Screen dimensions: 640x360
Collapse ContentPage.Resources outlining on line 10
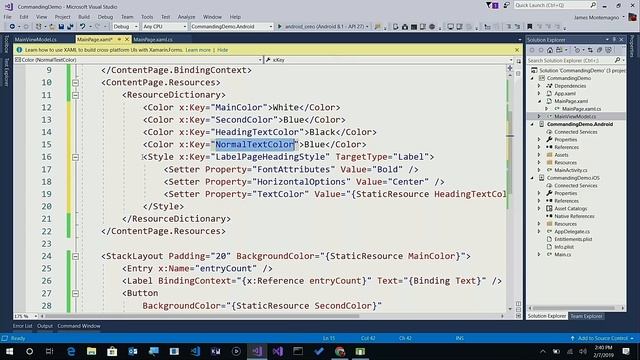pos(76,82)
